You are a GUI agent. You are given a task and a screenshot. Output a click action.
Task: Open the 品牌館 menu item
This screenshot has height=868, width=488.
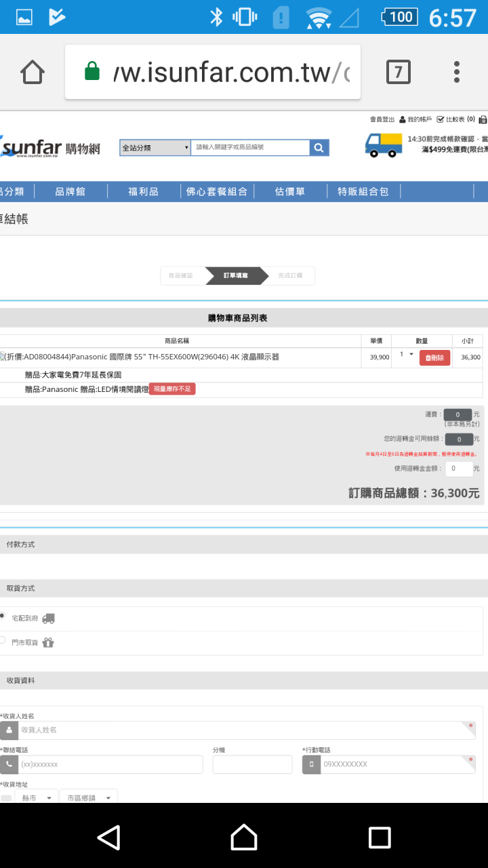70,192
